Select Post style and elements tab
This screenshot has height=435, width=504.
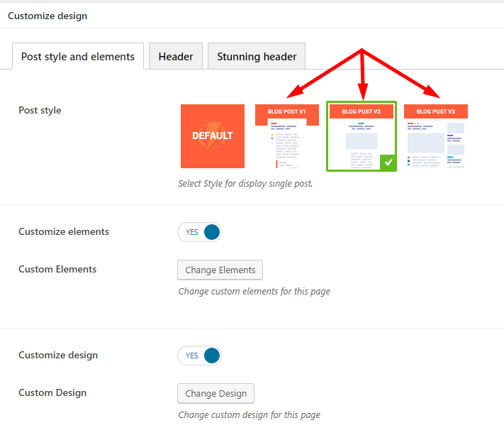pos(78,56)
